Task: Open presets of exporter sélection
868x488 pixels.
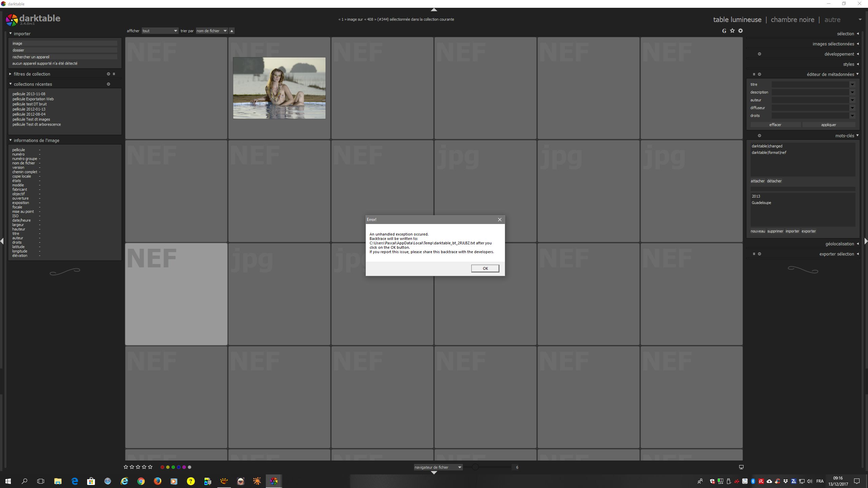Action: [x=754, y=254]
